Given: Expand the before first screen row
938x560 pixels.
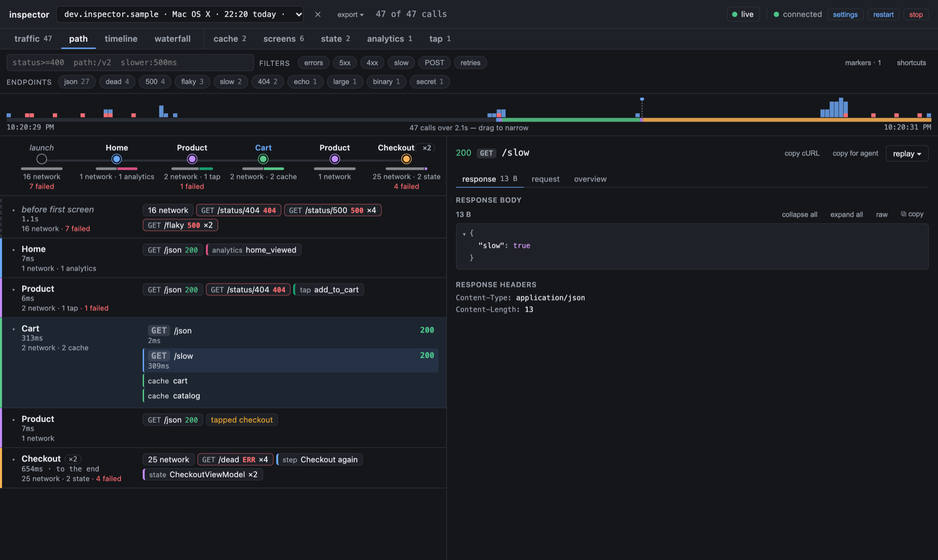Looking at the screenshot, I should [14, 210].
